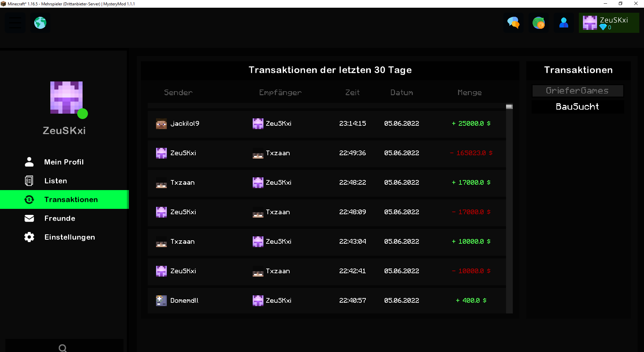This screenshot has height=352, width=644.
Task: Select Transaktionen sidebar entry
Action: pyautogui.click(x=64, y=199)
